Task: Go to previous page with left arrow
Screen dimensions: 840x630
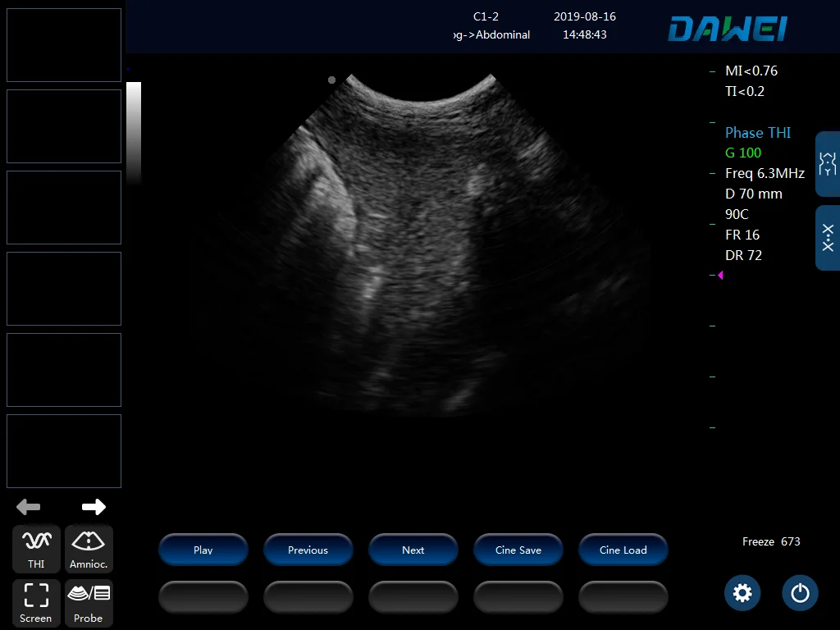Action: 29,507
